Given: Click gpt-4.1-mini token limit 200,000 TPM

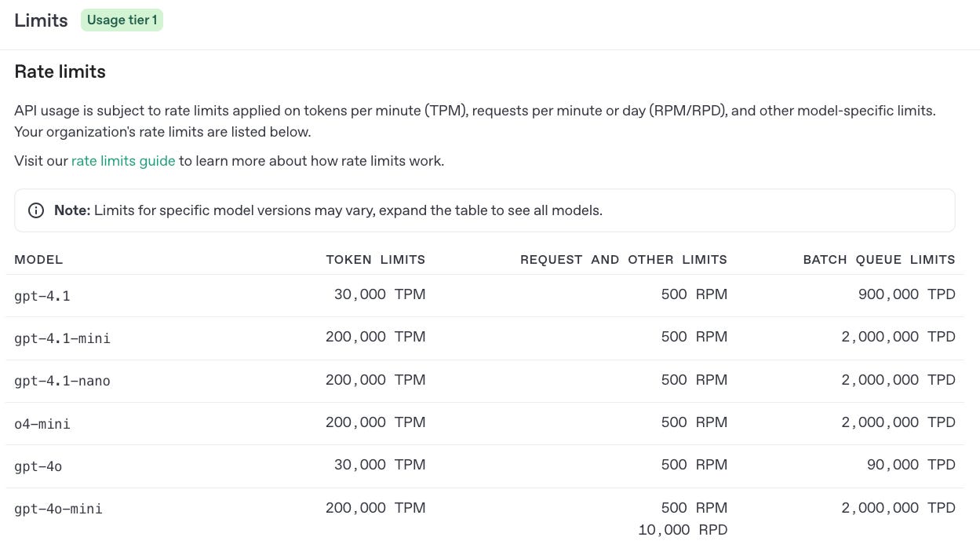Looking at the screenshot, I should click(376, 337).
